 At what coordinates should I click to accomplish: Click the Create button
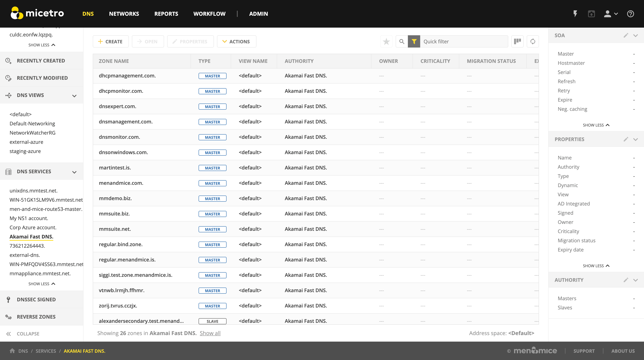(111, 41)
